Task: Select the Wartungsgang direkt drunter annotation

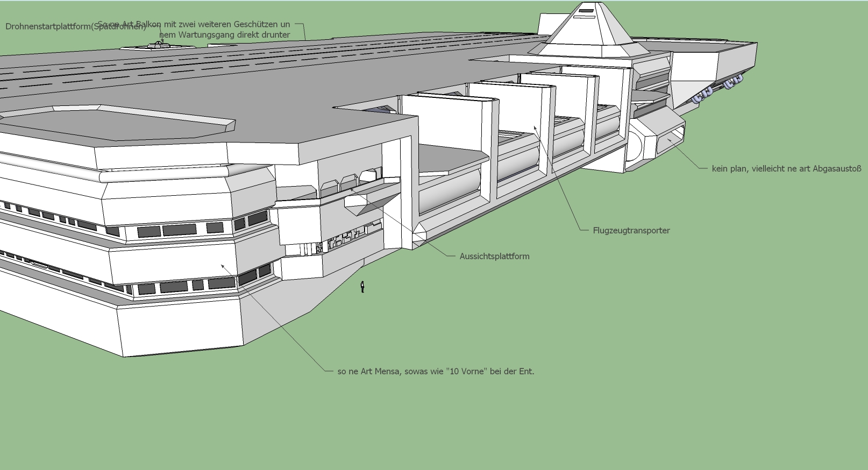Action: click(x=224, y=35)
